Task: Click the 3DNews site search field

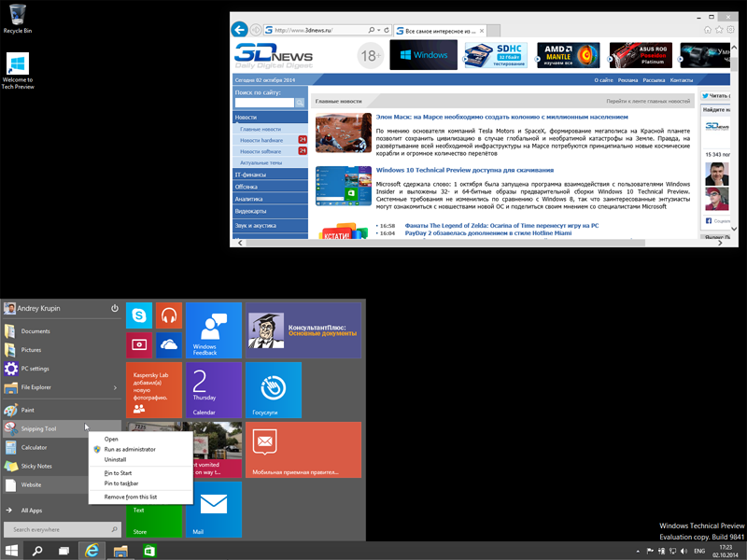Action: click(265, 103)
